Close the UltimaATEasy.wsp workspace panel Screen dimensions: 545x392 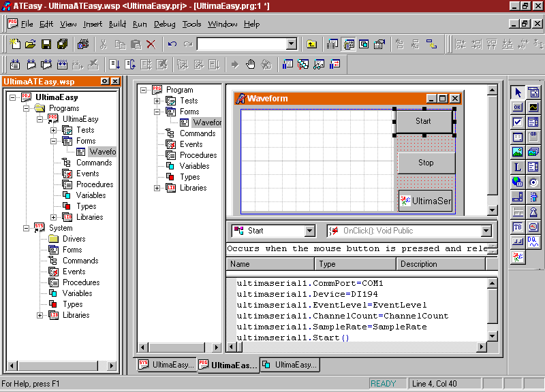pos(115,81)
